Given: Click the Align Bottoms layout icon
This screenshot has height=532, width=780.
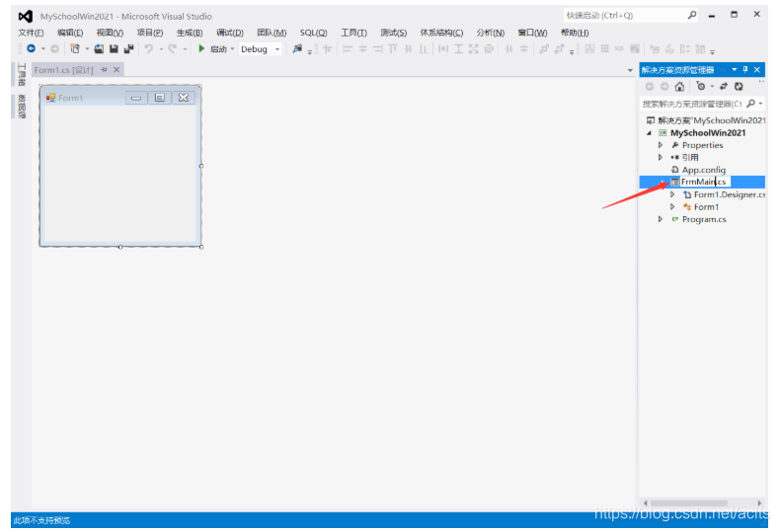Looking at the screenshot, I should (x=424, y=48).
